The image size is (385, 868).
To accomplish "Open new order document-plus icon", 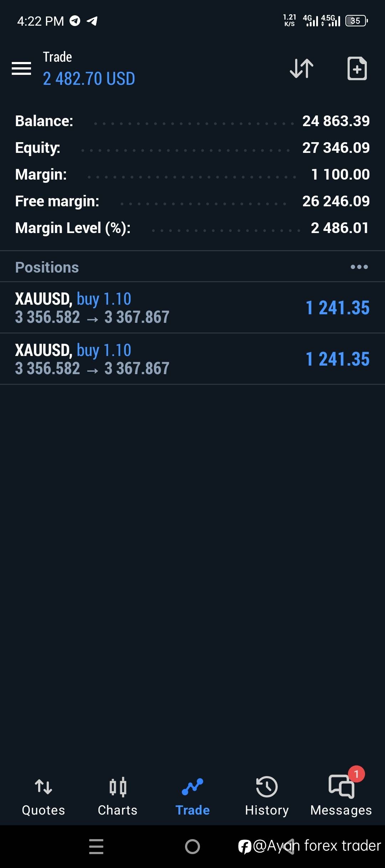I will tap(357, 68).
